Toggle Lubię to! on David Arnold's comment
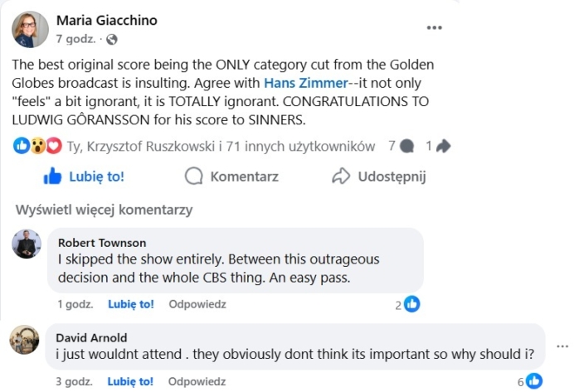584x392 pixels. pos(130,381)
